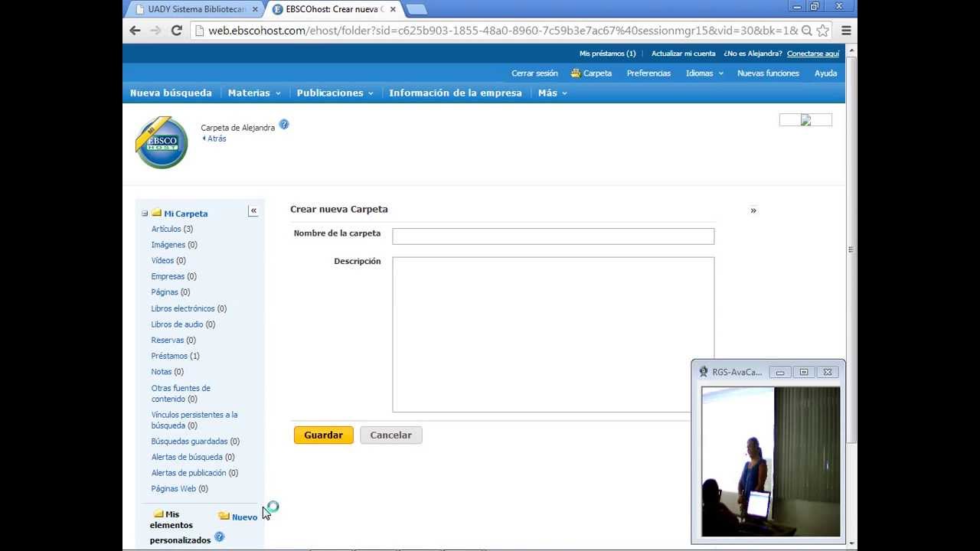Open Vídeos (0) folder item
This screenshot has width=980, height=551.
[168, 261]
